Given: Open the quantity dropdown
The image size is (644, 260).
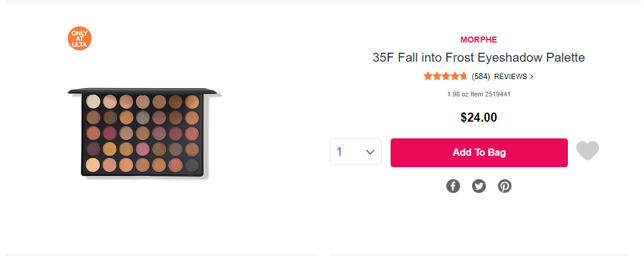Looking at the screenshot, I should click(355, 152).
